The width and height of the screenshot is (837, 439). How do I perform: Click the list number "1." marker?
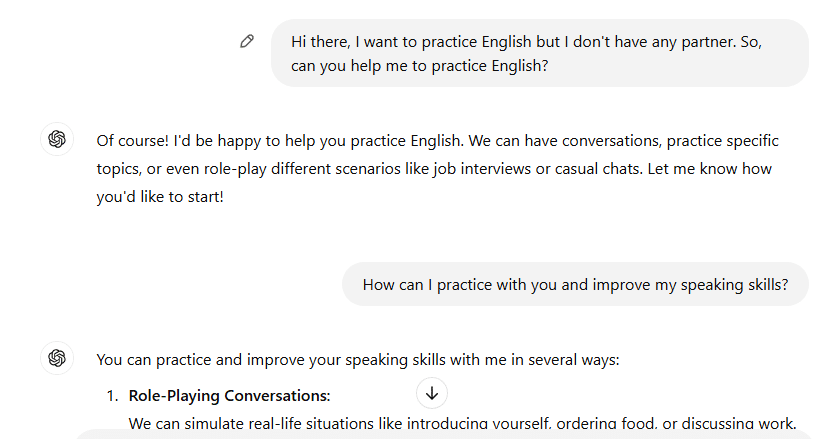(113, 395)
